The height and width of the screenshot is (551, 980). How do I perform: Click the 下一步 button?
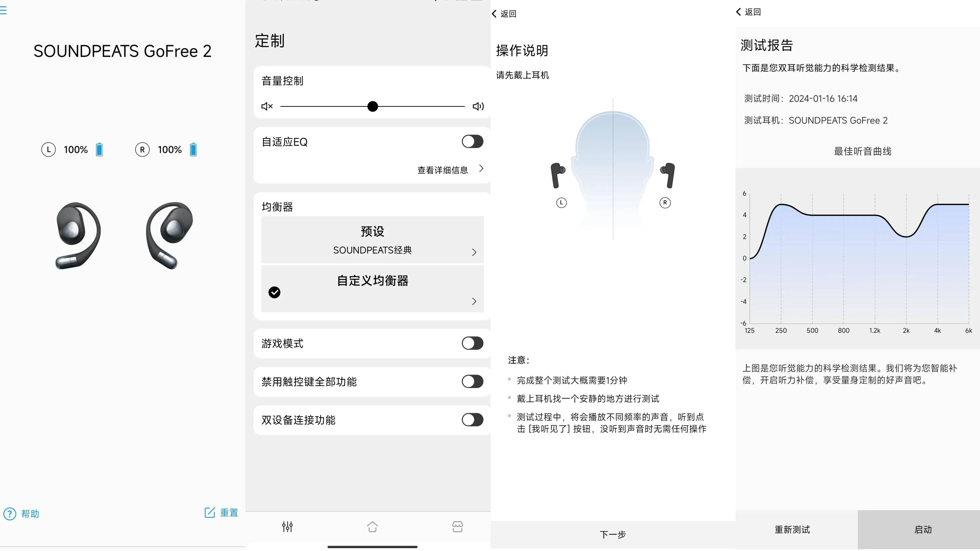[613, 534]
